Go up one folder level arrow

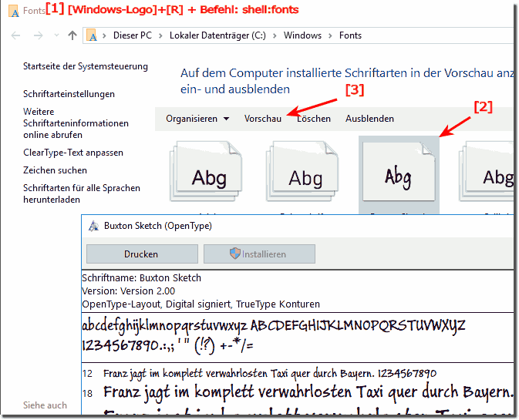72,35
